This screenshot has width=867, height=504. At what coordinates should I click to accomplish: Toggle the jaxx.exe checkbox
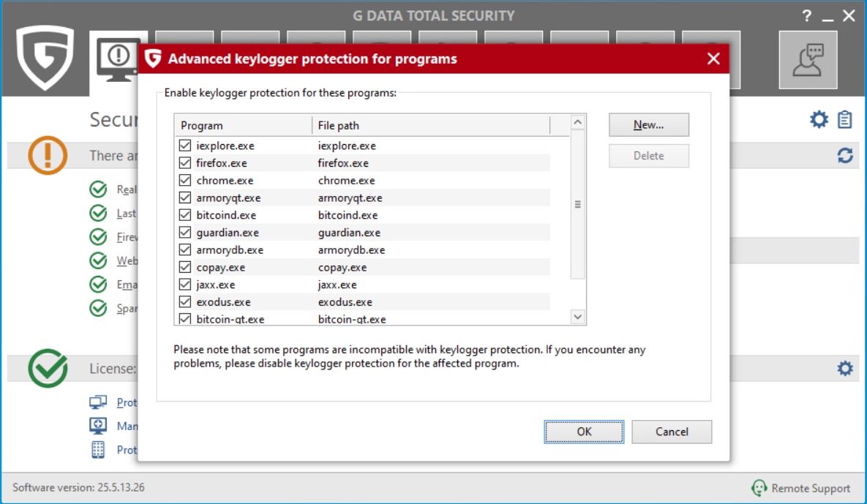[x=184, y=285]
